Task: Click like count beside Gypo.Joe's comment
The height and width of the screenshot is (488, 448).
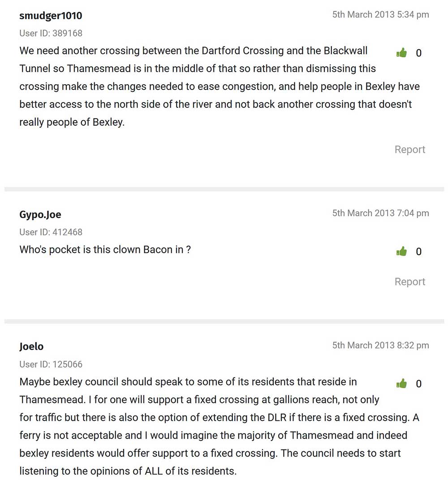Action: (418, 252)
